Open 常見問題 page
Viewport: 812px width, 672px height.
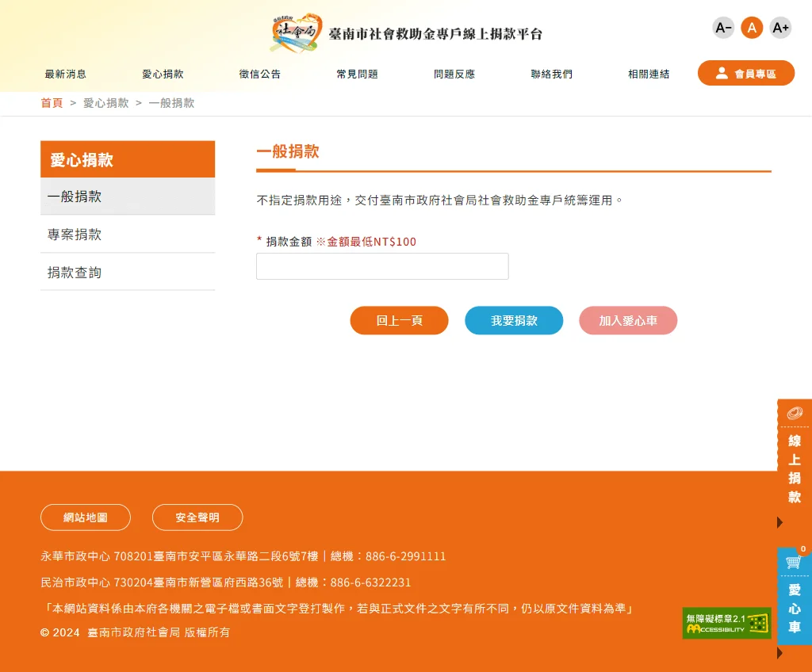point(357,74)
